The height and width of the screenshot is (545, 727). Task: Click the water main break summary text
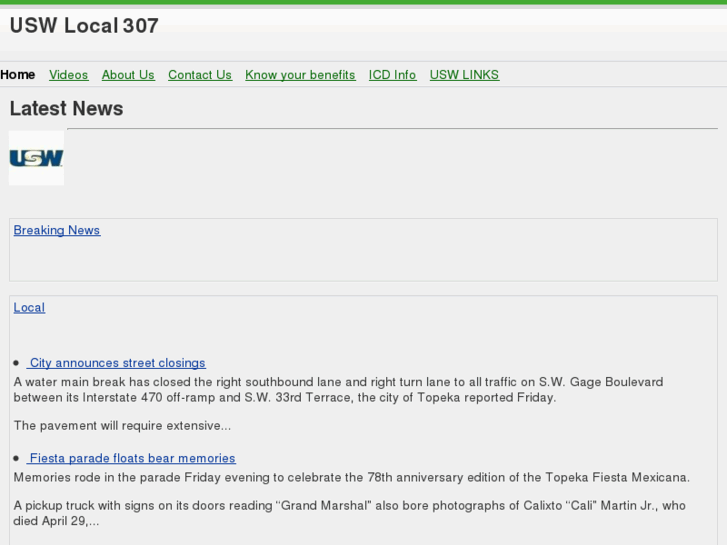pyautogui.click(x=338, y=390)
